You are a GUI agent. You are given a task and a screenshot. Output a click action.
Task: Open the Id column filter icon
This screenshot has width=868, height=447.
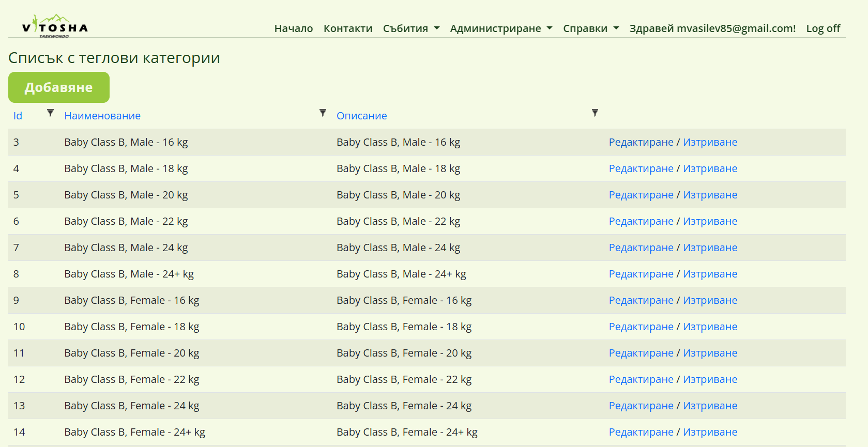click(50, 113)
